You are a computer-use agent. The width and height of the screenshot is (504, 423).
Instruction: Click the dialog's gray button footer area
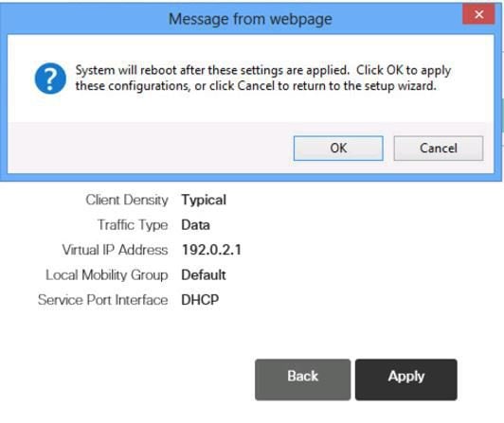[251, 148]
